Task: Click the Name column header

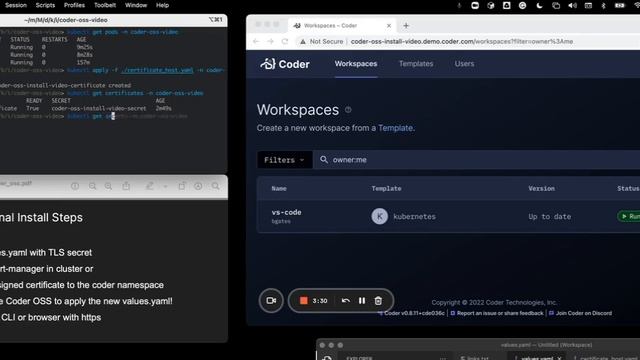Action: [x=279, y=189]
